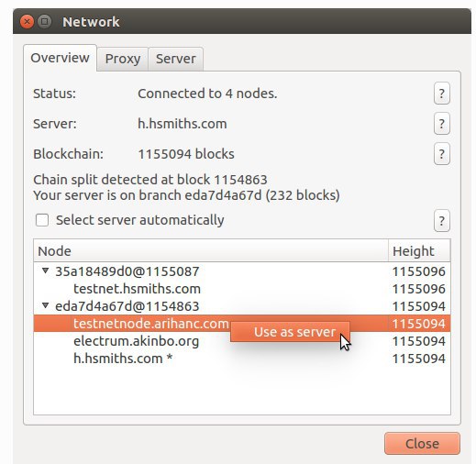Click the help icon beside Server h.hsmiths.com
This screenshot has height=464, width=476.
(441, 124)
